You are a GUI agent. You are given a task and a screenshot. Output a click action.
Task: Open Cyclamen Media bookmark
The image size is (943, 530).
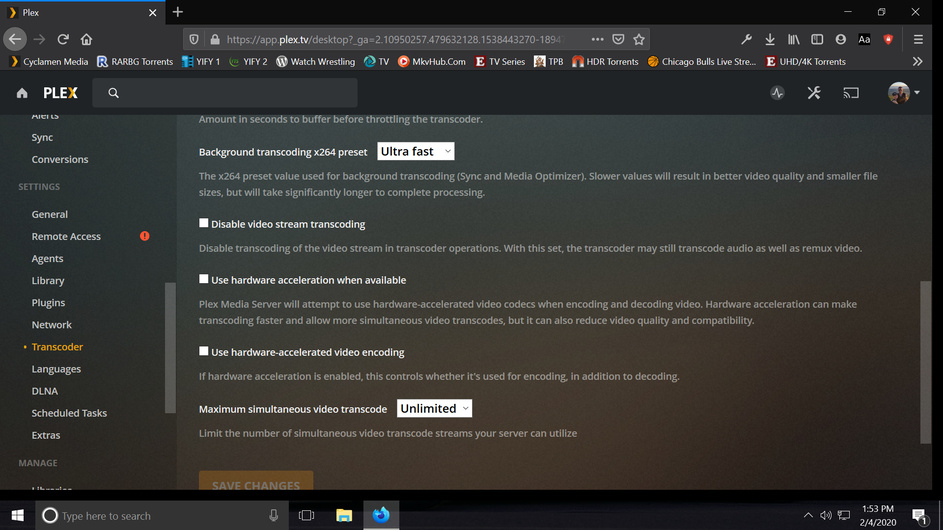click(49, 61)
